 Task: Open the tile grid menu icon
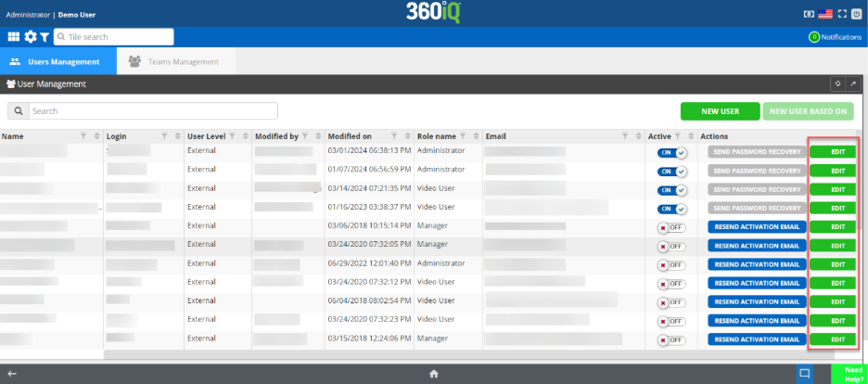pyautogui.click(x=14, y=37)
